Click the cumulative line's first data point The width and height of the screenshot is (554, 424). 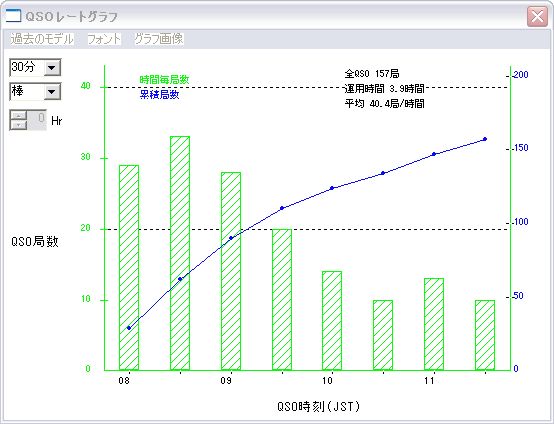129,328
